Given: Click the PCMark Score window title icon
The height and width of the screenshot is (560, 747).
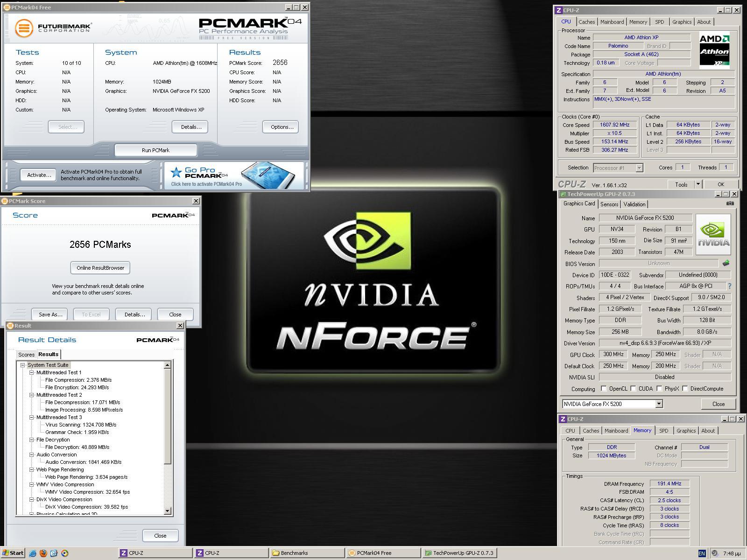Looking at the screenshot, I should tap(5, 201).
